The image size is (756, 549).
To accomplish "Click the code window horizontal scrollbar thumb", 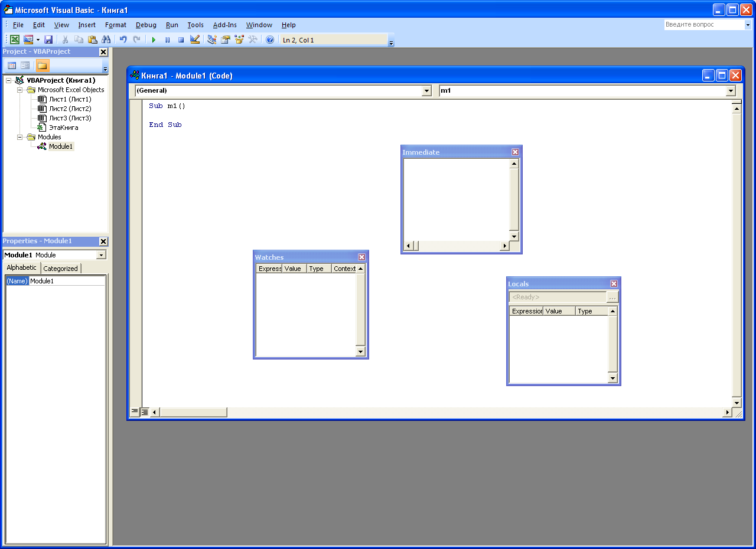I will (x=193, y=412).
